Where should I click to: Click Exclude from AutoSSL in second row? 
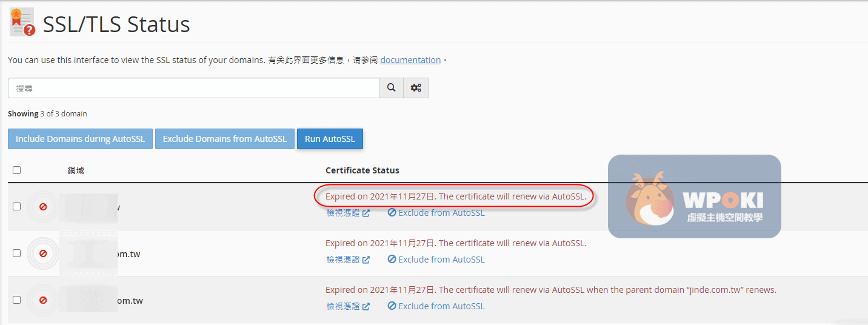click(x=436, y=260)
